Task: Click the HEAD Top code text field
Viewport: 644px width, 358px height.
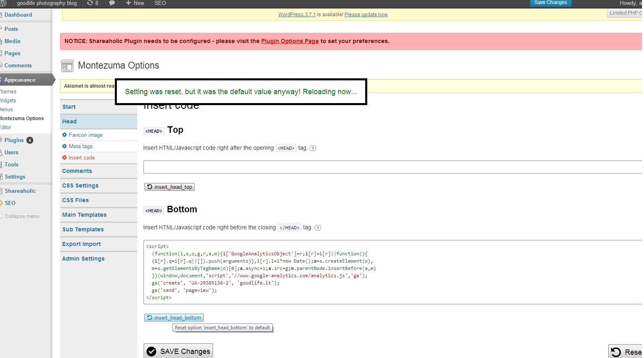Action: 393,167
